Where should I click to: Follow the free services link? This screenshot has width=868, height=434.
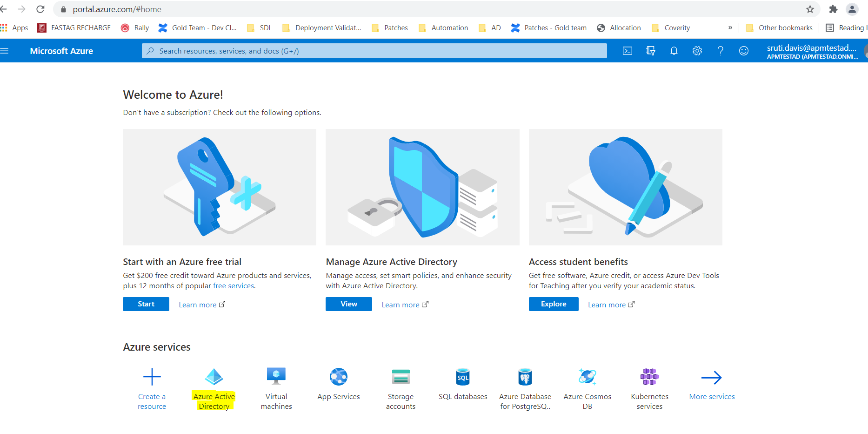234,286
